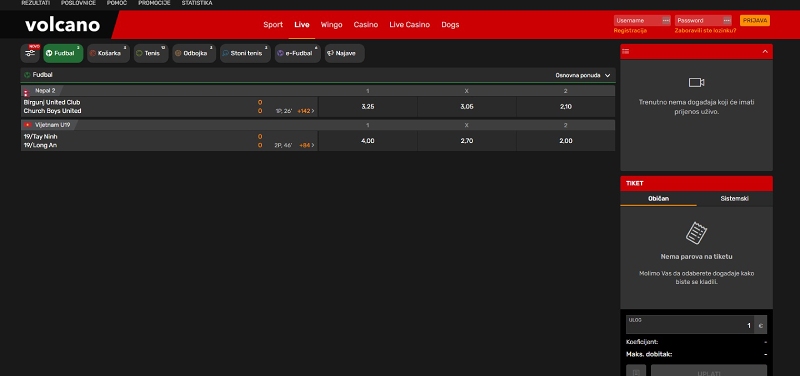
Task: Open the Osnovna ponuda dropdown
Action: click(583, 75)
